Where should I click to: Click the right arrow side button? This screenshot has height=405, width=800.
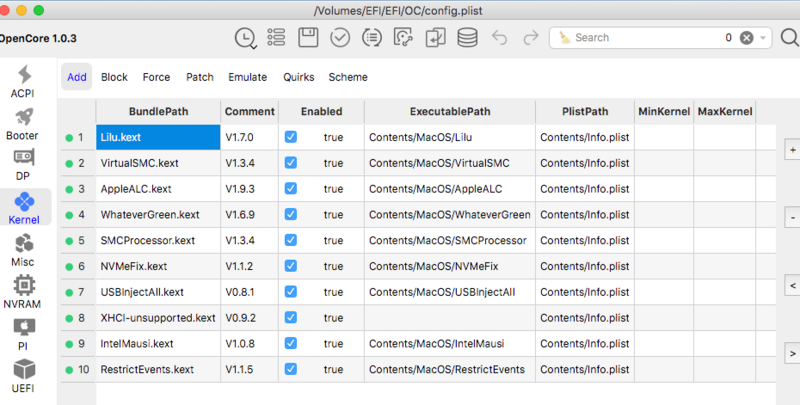click(792, 353)
